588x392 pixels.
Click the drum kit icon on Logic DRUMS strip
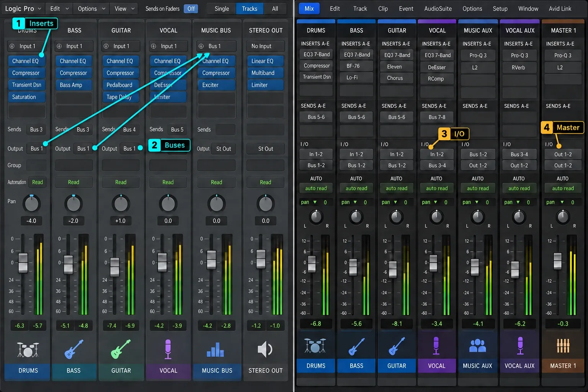[x=28, y=350]
